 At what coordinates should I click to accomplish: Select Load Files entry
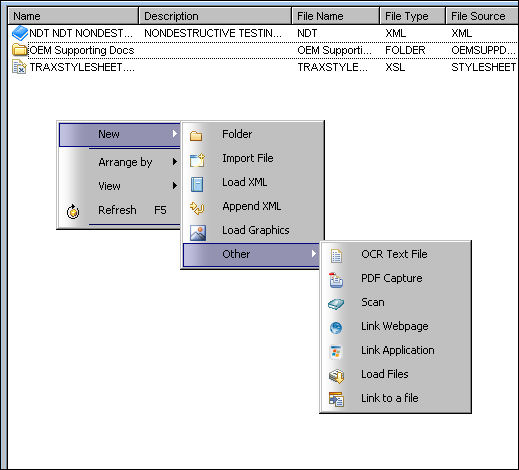click(x=395, y=375)
